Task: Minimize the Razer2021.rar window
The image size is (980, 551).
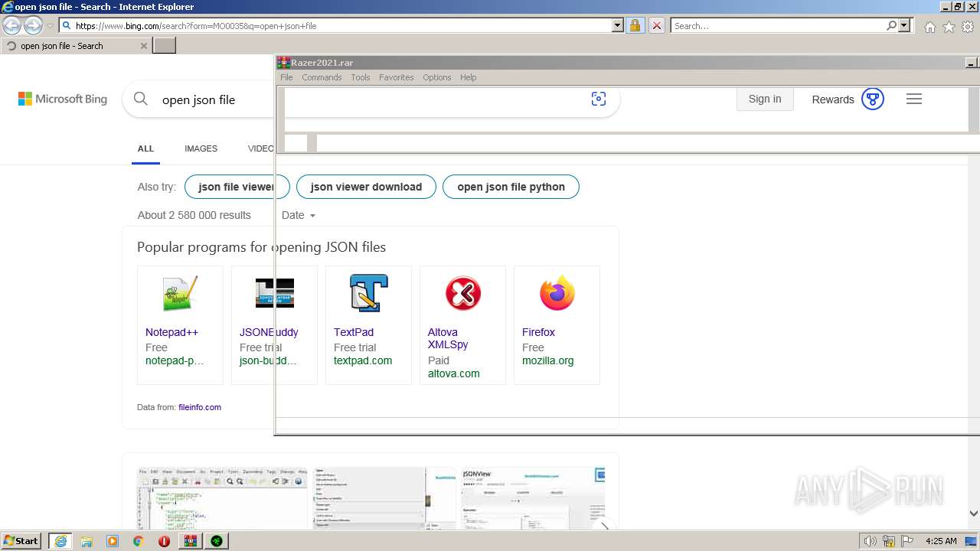Action: point(972,63)
